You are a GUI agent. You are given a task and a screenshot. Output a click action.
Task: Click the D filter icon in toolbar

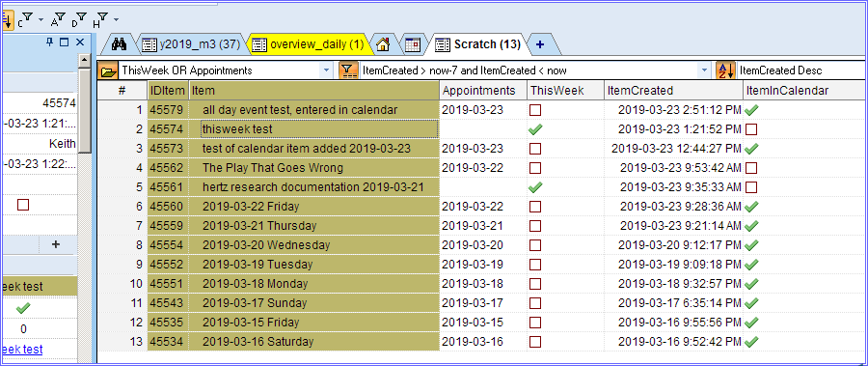click(x=79, y=20)
